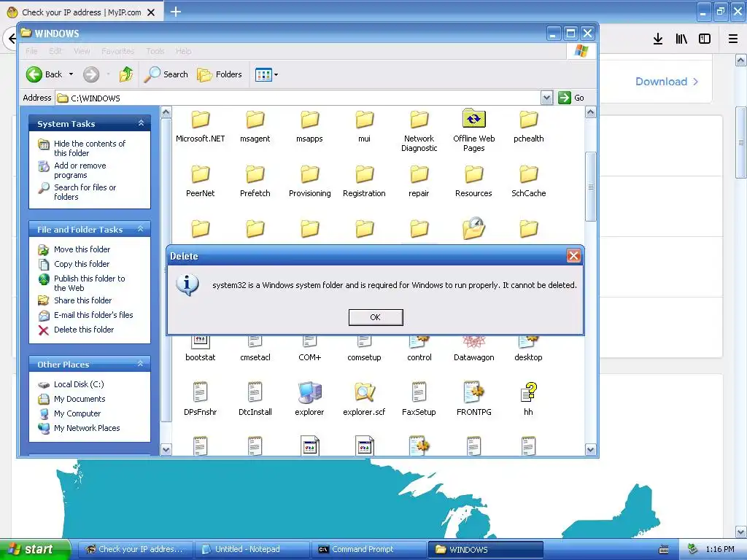Select the Resources folder
747x560 pixels.
[x=474, y=181]
